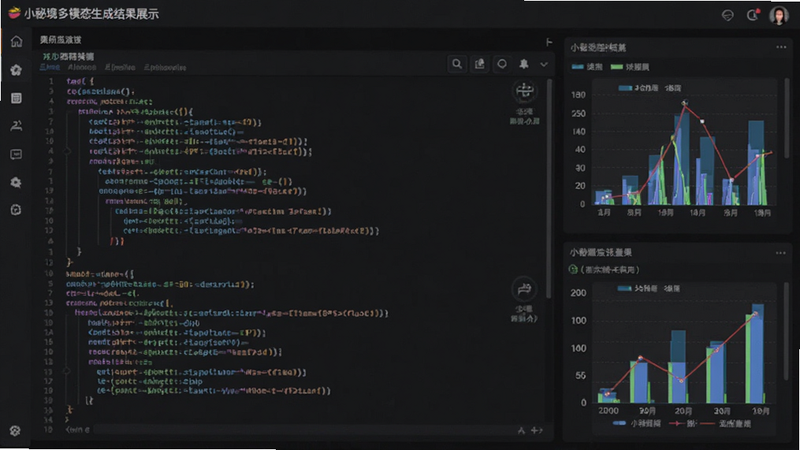
Task: Click the title 小秘境多模态生成结果展示
Action: pos(91,14)
